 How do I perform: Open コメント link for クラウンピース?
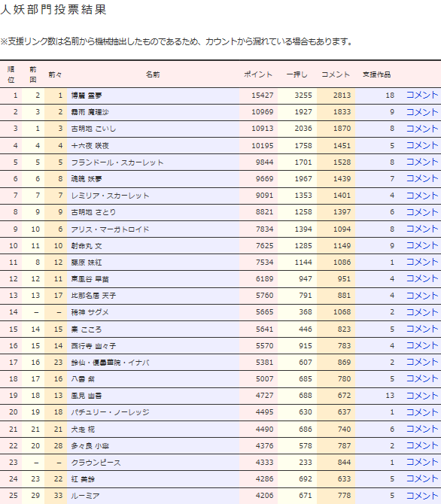pos(422,462)
